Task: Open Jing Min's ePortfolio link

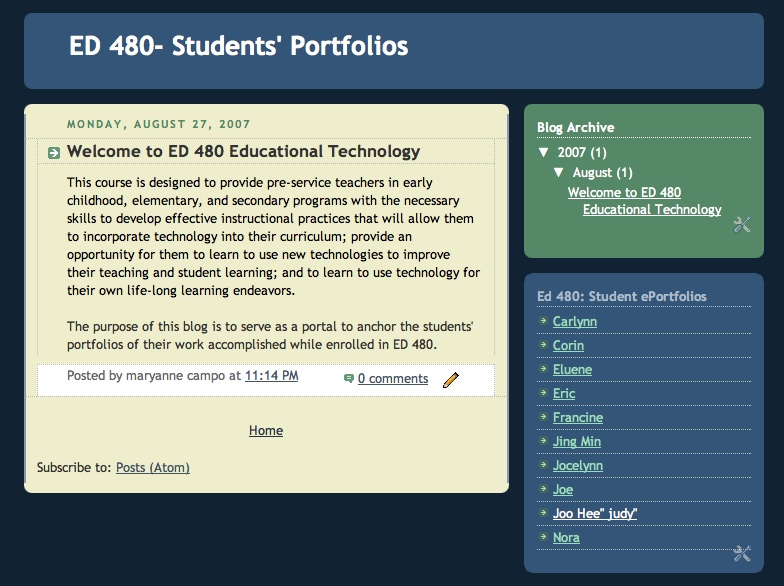Action: (x=577, y=442)
